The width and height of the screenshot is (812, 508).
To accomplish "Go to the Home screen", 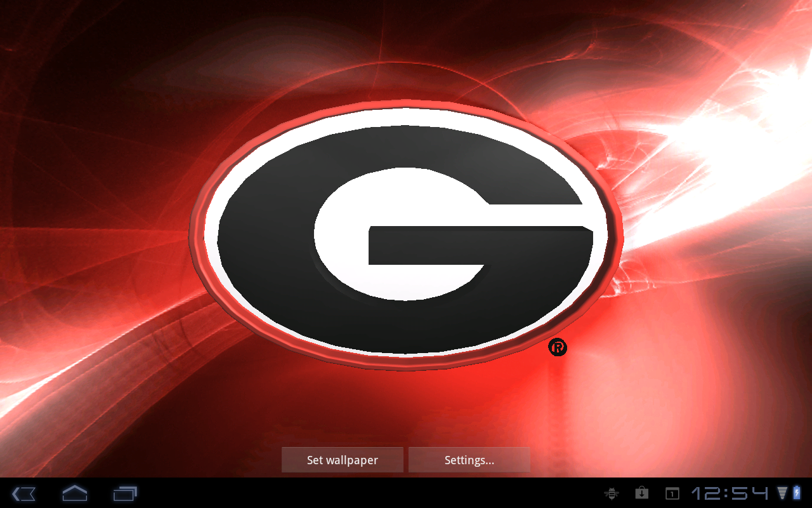I will (74, 493).
